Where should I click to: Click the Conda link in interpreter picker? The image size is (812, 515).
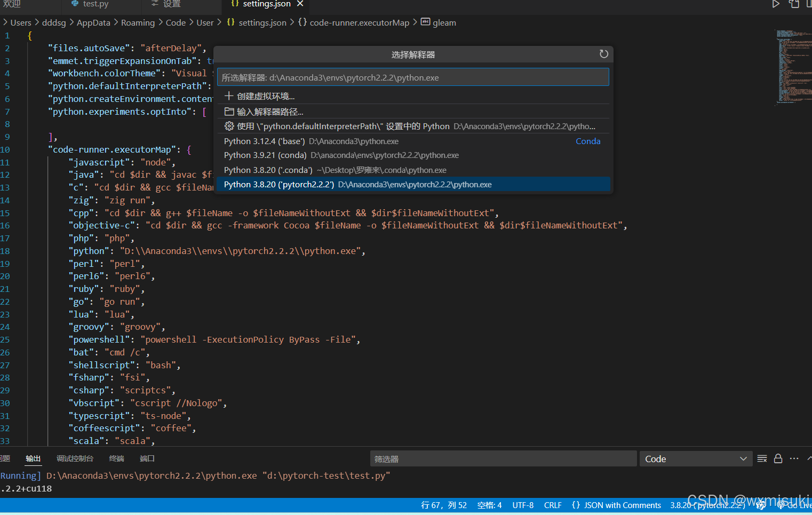(587, 141)
